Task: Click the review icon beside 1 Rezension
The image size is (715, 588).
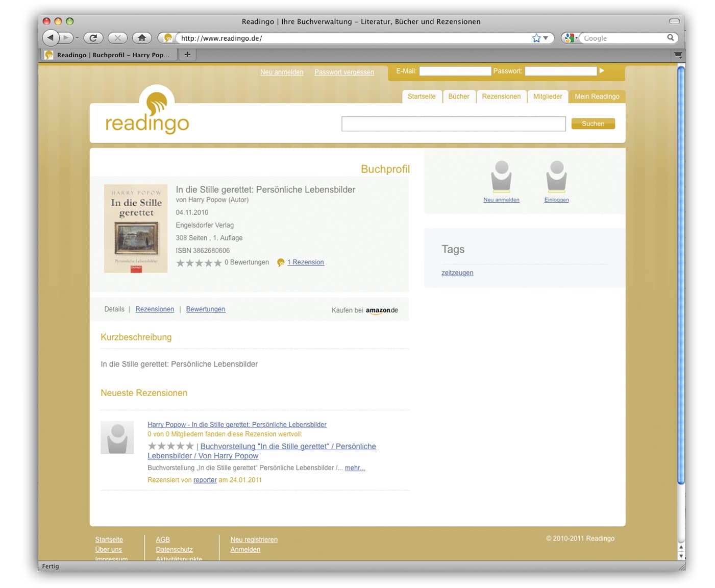Action: pyautogui.click(x=281, y=262)
